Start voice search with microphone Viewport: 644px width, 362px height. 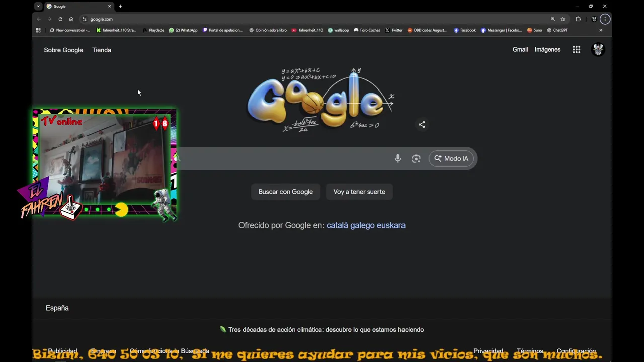[398, 158]
